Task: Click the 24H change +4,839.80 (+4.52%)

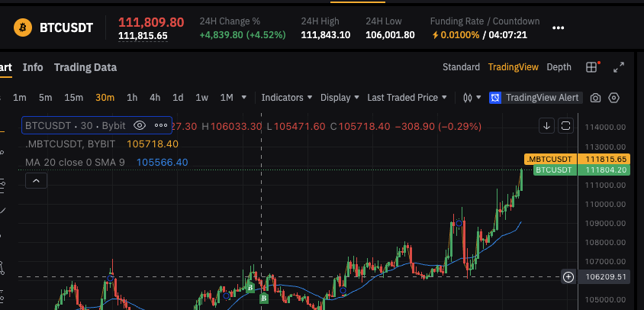Action: 243,35
